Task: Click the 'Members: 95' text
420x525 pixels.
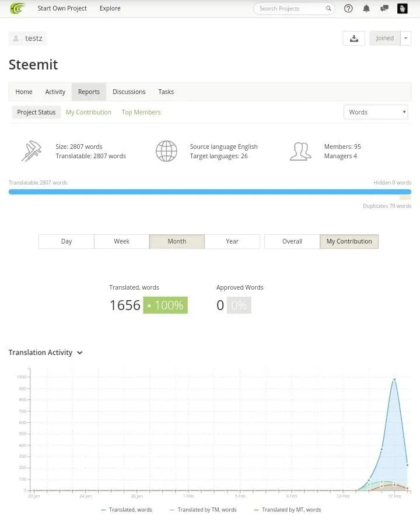Action: click(x=342, y=147)
